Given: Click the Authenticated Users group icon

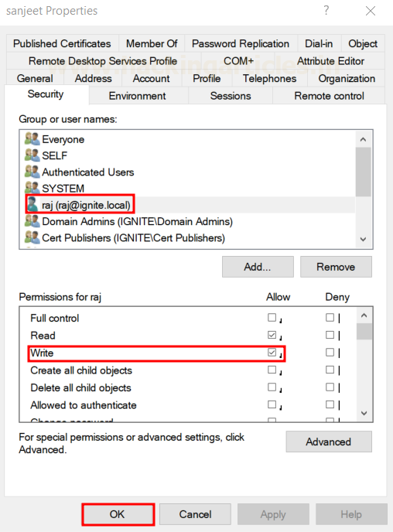Looking at the screenshot, I should 32,172.
